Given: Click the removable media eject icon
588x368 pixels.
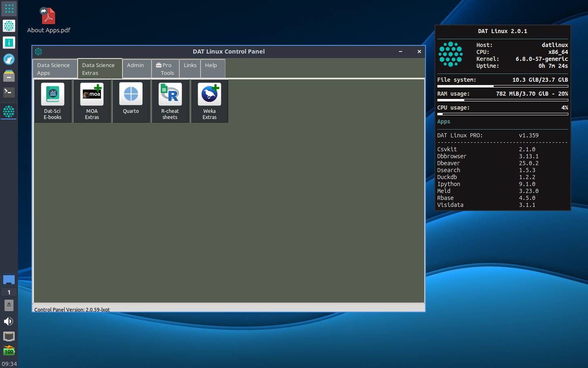Looking at the screenshot, I should 9,305.
